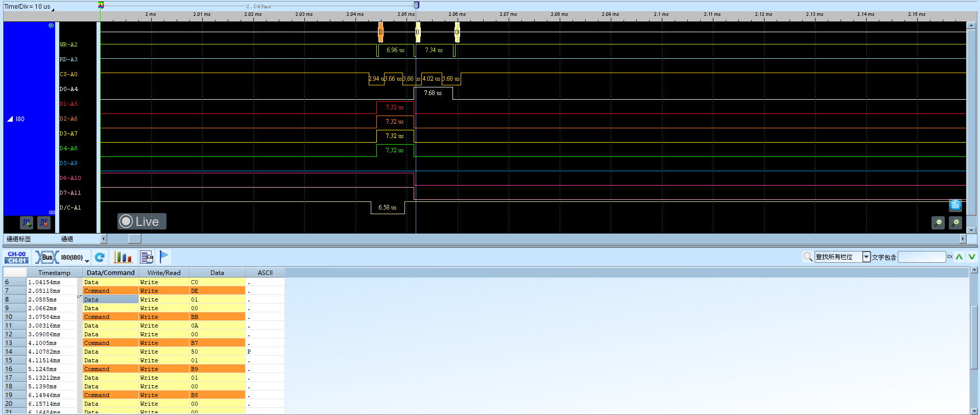
Task: Click the 7.68 us pulse on D0-A4
Action: click(x=433, y=93)
